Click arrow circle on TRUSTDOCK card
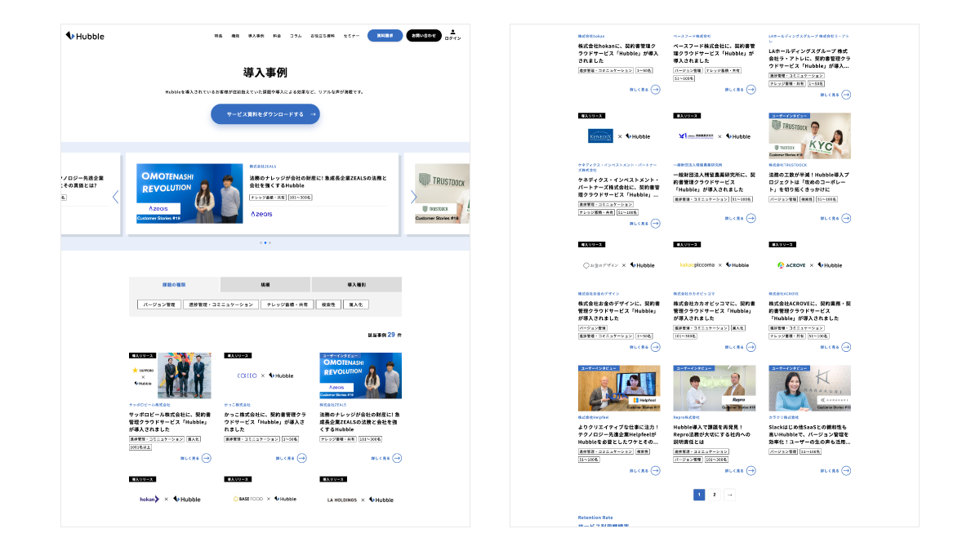This screenshot has height=551, width=980. pos(846,218)
